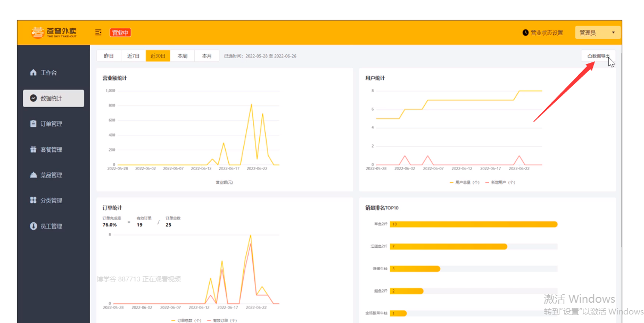Click the 套餐管理 gift icon
This screenshot has width=644, height=323.
(34, 149)
